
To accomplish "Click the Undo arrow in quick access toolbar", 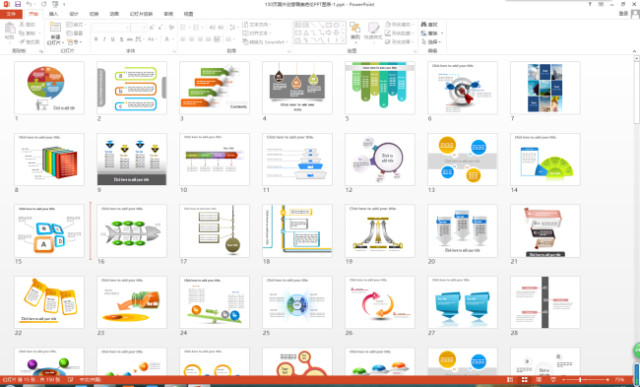I will 29,4.
